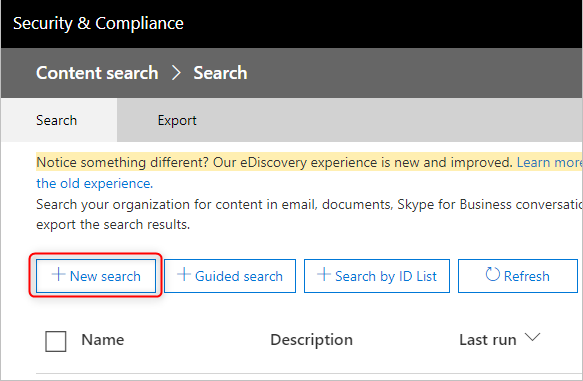583x381 pixels.
Task: Open 'the old experience' link
Action: point(94,183)
